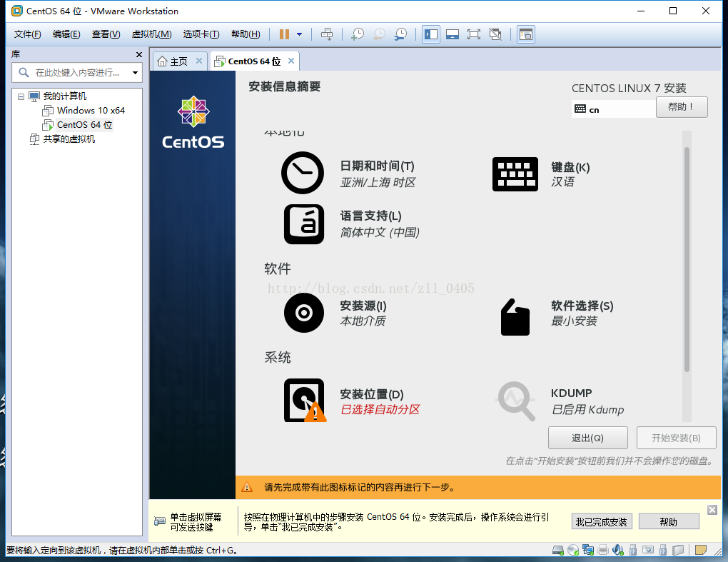Open the KDUMP magnifier icon

click(515, 401)
